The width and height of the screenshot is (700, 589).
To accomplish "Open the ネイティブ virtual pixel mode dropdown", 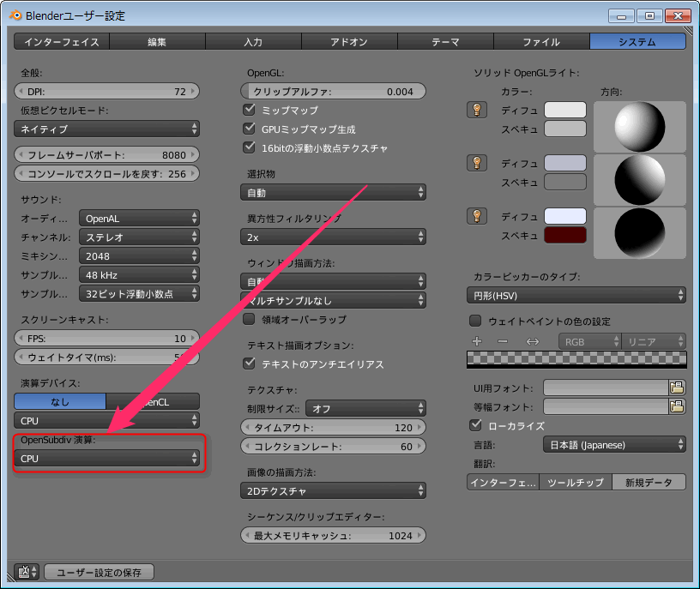I will [106, 129].
